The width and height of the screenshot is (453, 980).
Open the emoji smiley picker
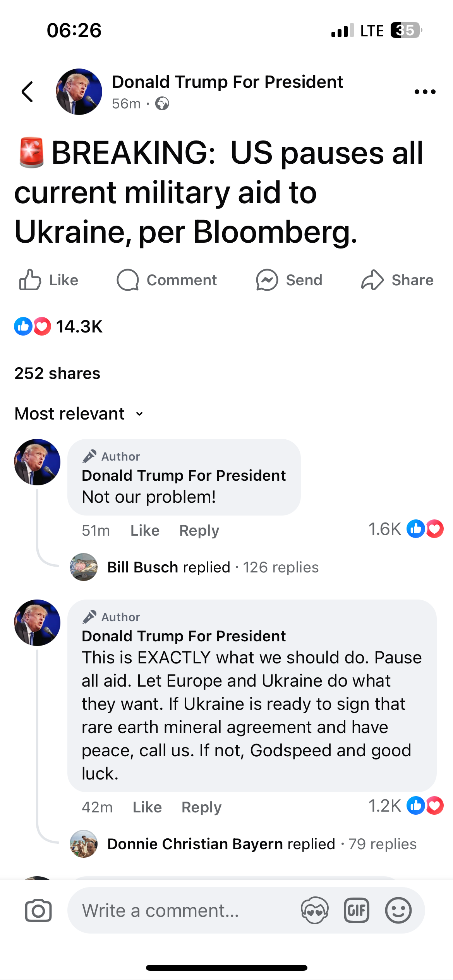click(398, 910)
